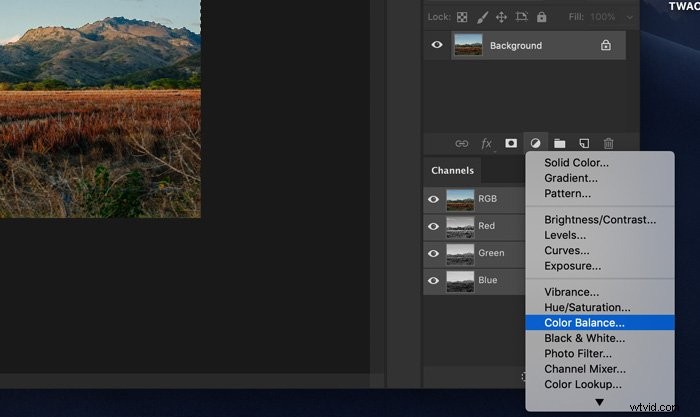Viewport: 700px width, 417px height.
Task: Click the new adjustment layer half-circle icon
Action: pos(535,143)
